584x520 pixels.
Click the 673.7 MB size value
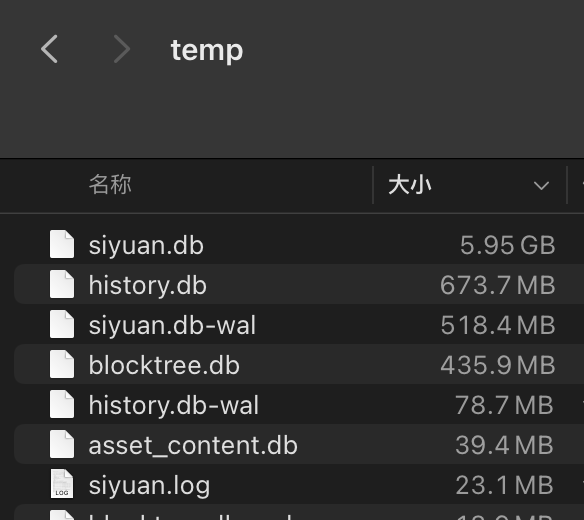pos(498,285)
